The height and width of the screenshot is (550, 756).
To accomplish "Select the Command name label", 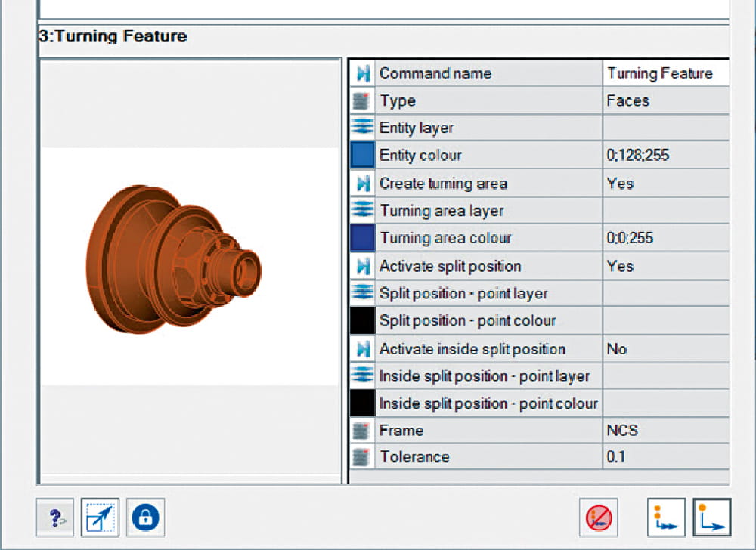I will [435, 74].
